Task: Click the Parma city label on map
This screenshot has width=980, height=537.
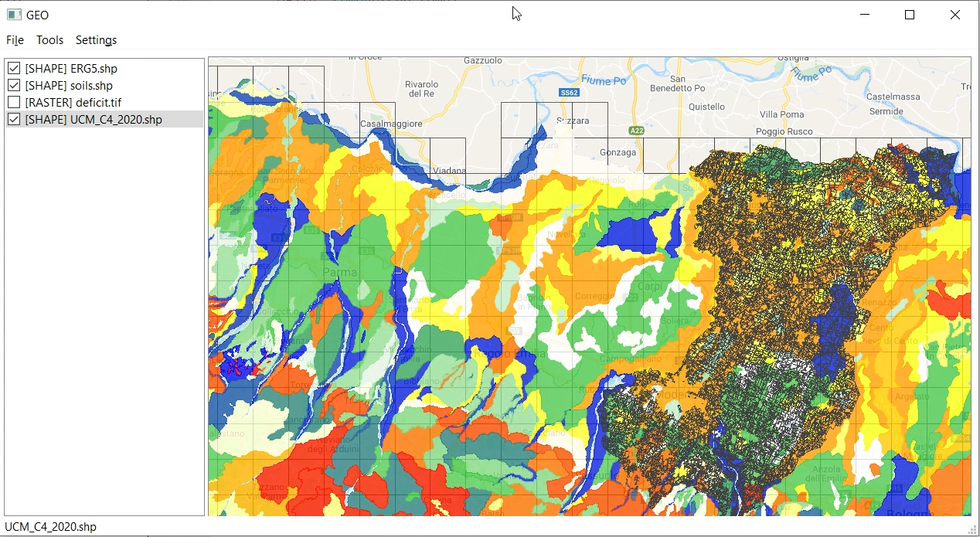Action: 340,272
